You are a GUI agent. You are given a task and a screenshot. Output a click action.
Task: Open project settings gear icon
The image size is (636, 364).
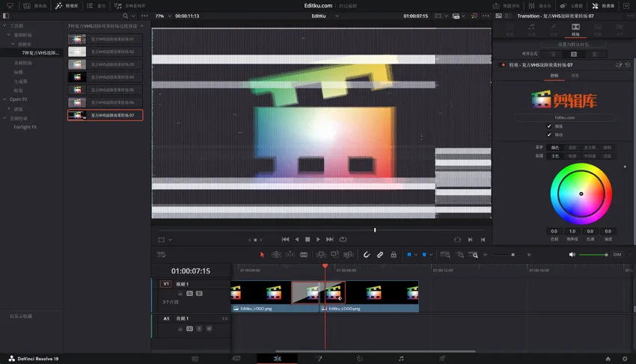point(624,359)
